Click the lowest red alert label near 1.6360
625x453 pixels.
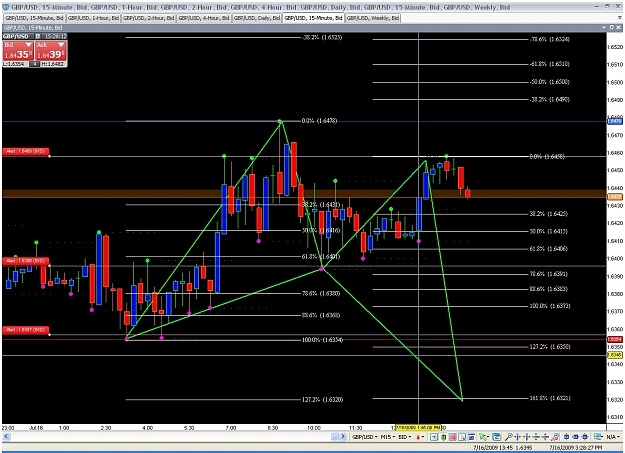coord(26,330)
